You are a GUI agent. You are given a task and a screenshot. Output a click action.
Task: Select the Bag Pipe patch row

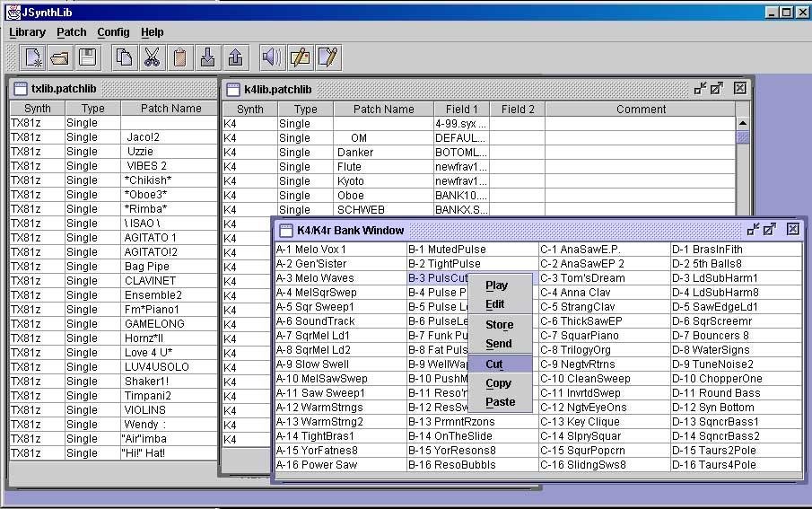coord(113,267)
